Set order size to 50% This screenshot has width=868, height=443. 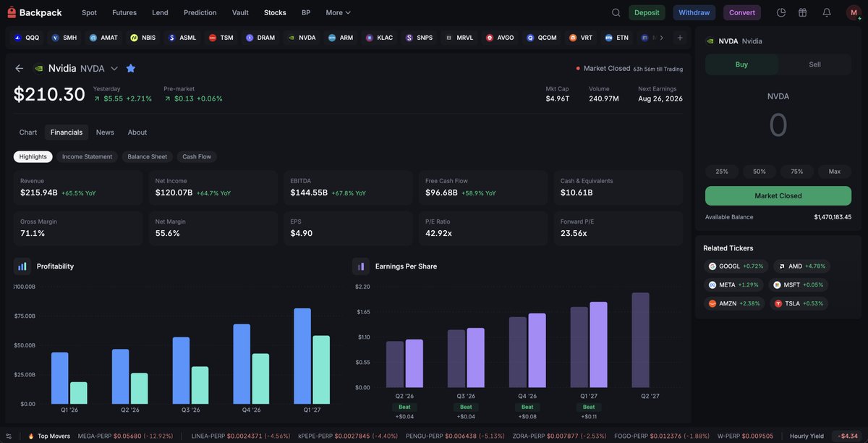(x=759, y=172)
